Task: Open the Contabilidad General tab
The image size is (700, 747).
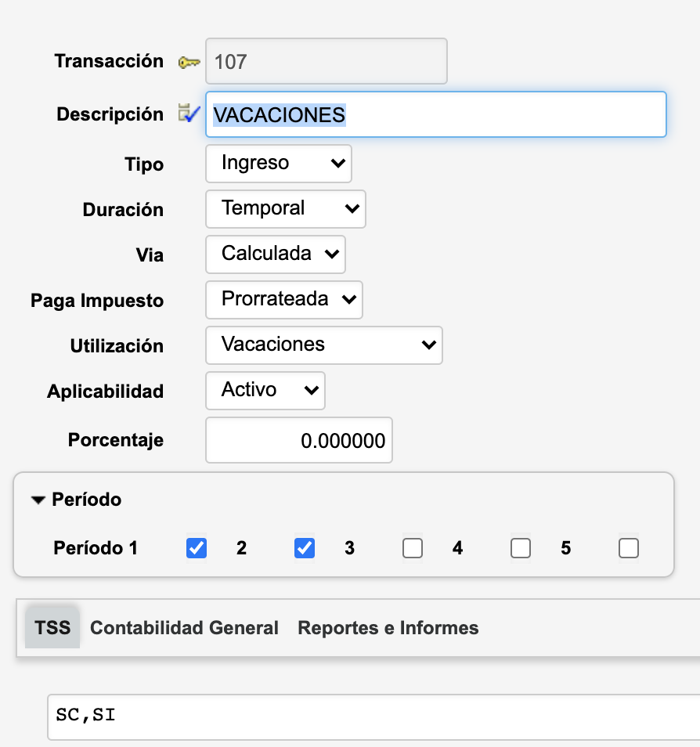Action: [184, 628]
